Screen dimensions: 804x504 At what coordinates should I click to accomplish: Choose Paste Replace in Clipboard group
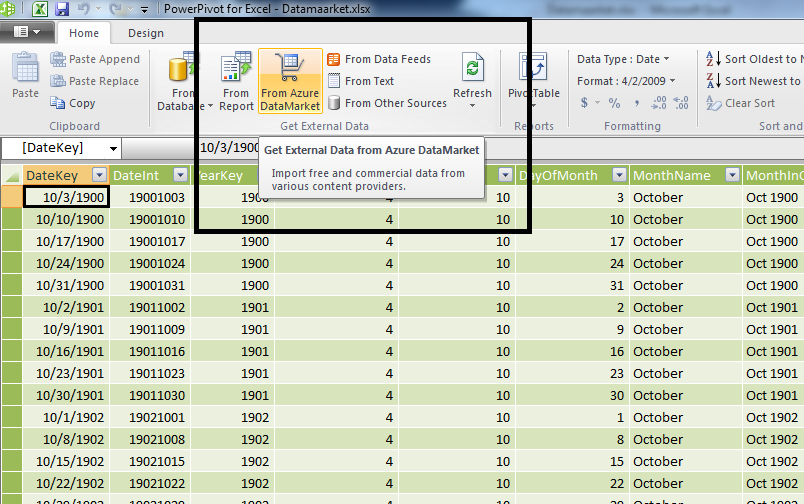(x=94, y=81)
